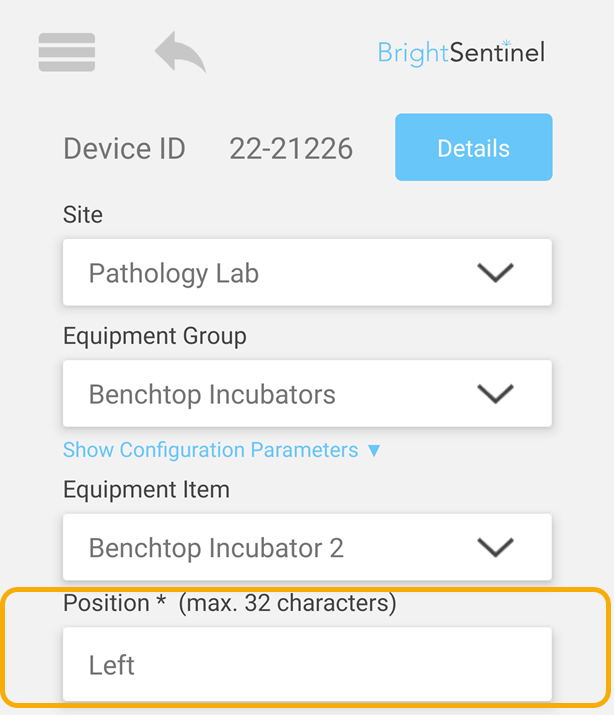Click the Device ID label

pyautogui.click(x=124, y=149)
